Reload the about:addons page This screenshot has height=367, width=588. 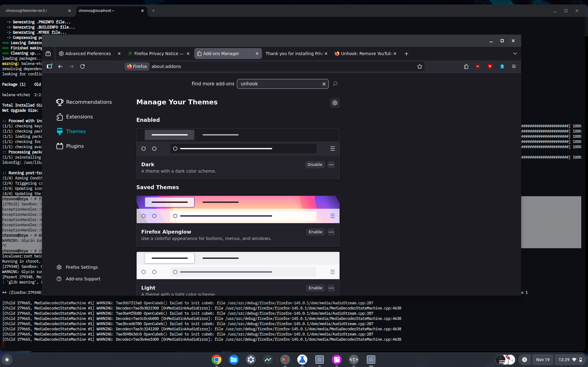point(82,66)
